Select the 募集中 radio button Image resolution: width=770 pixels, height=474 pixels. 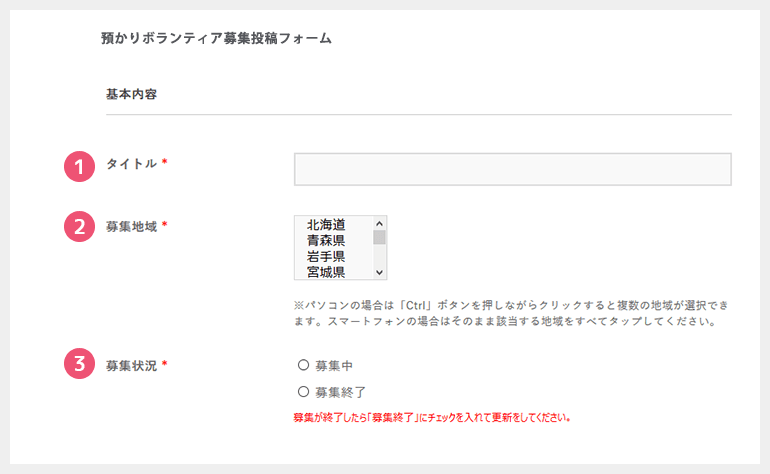(x=304, y=365)
